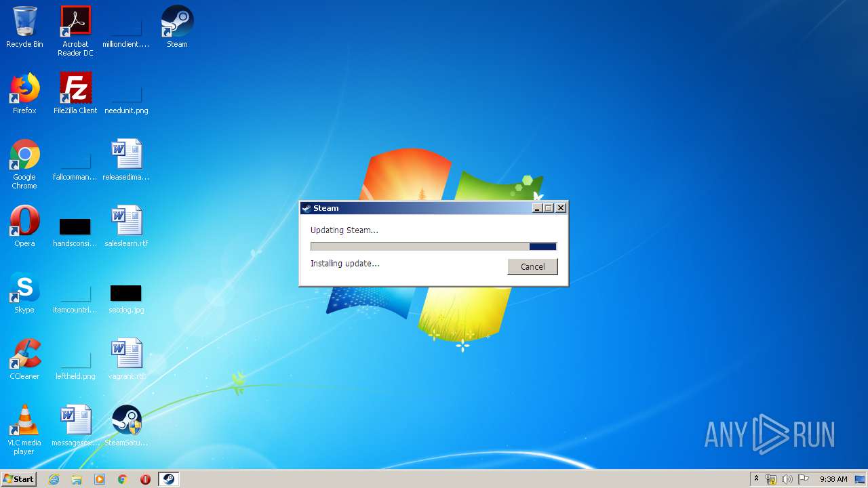Open the volume tray icon
868x488 pixels.
787,479
